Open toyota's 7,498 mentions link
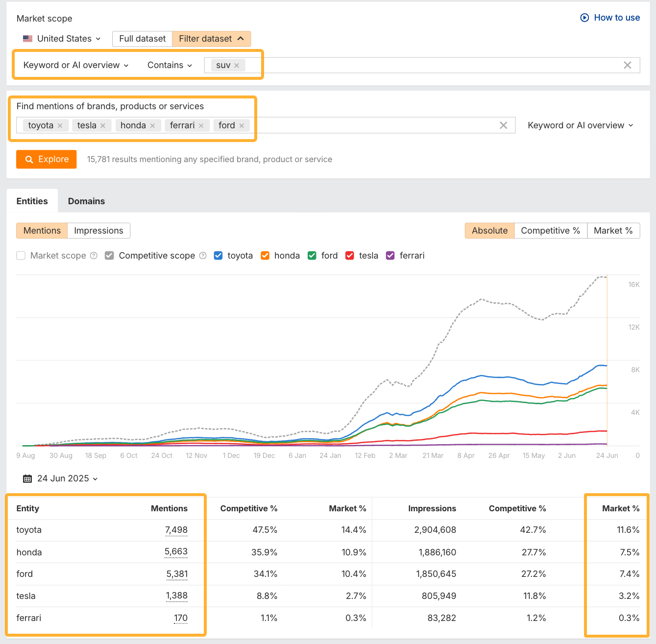This screenshot has width=656, height=644. [175, 530]
